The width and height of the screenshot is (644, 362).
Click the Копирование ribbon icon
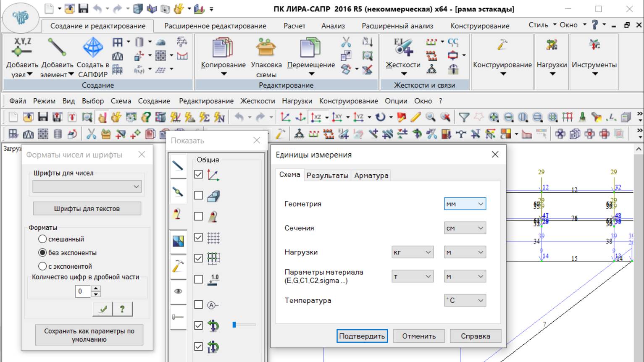pyautogui.click(x=223, y=48)
